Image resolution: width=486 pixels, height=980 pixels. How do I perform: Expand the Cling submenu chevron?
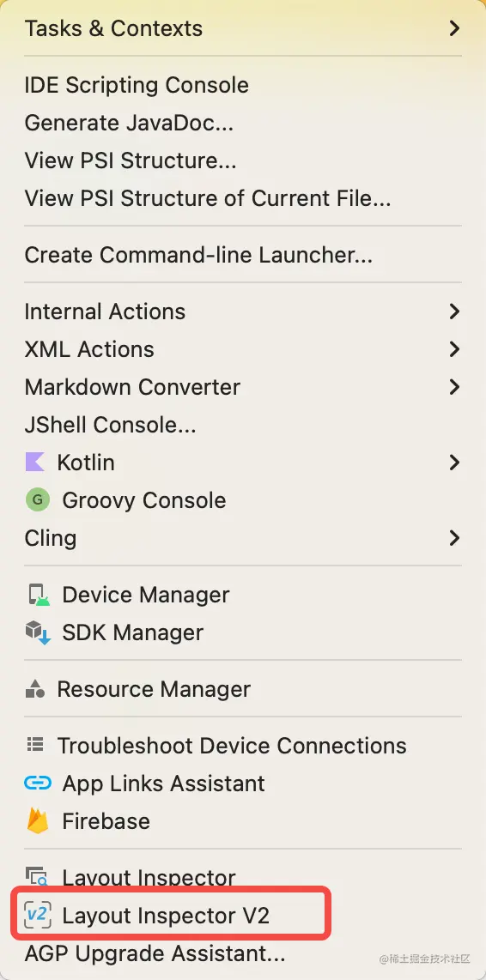click(455, 537)
